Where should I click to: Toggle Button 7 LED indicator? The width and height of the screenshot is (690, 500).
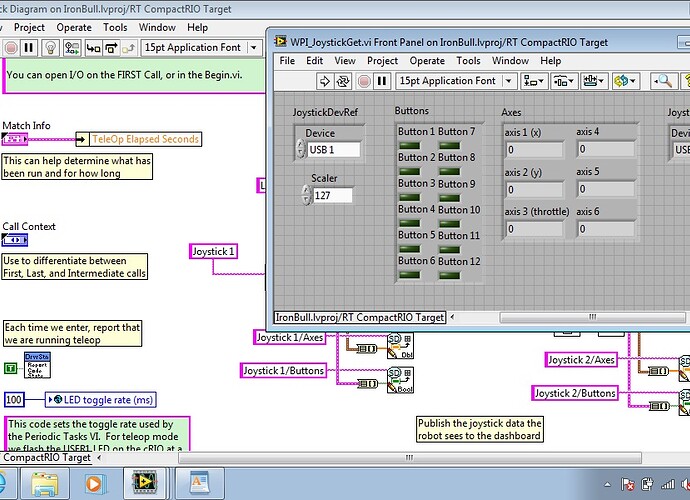(x=449, y=145)
